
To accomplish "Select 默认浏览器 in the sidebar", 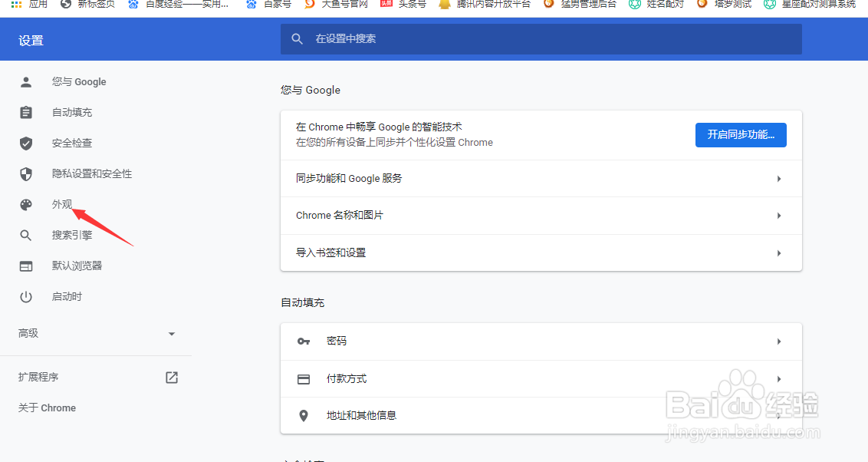I will (x=77, y=266).
